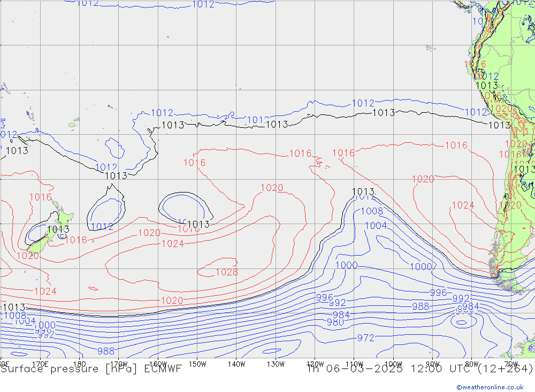The image size is (535, 392).
Task: Click the 90W longitude label
Action: [x=432, y=364]
